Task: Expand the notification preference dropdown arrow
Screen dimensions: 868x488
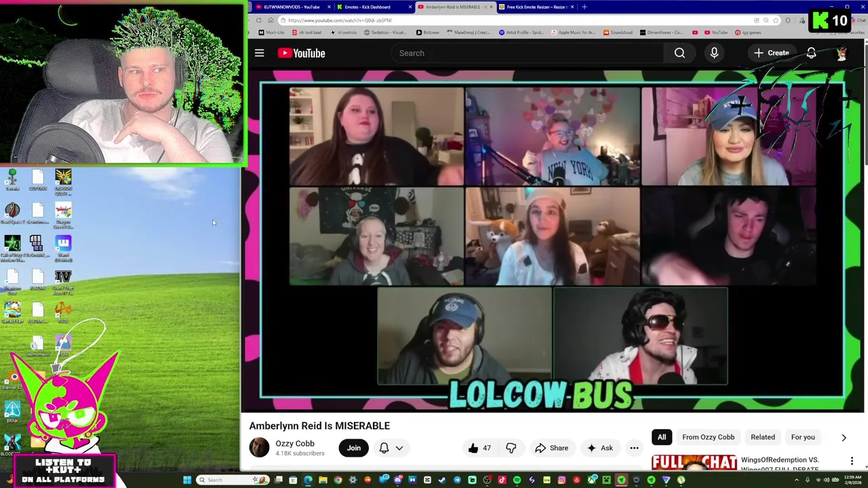Action: pos(399,448)
